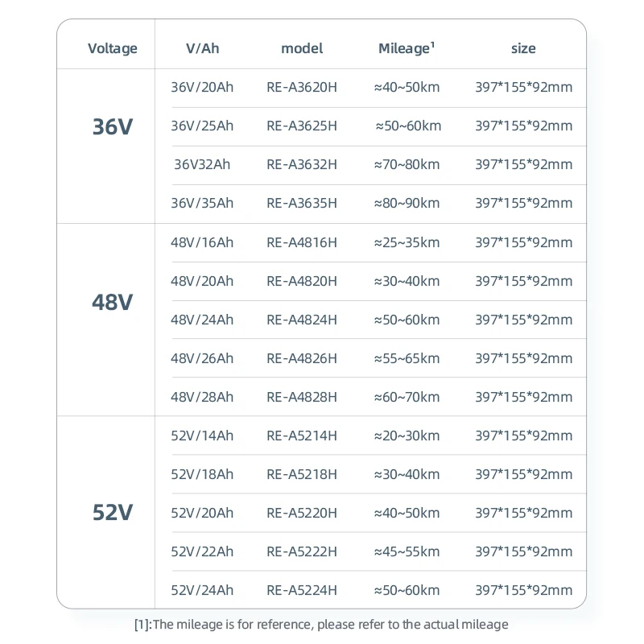Click the 36V/25Ah cell
The image size is (644, 644).
click(x=202, y=126)
